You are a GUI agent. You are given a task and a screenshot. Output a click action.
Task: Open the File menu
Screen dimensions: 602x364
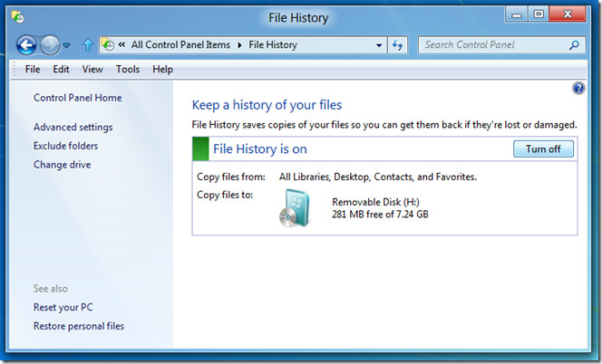tap(33, 69)
